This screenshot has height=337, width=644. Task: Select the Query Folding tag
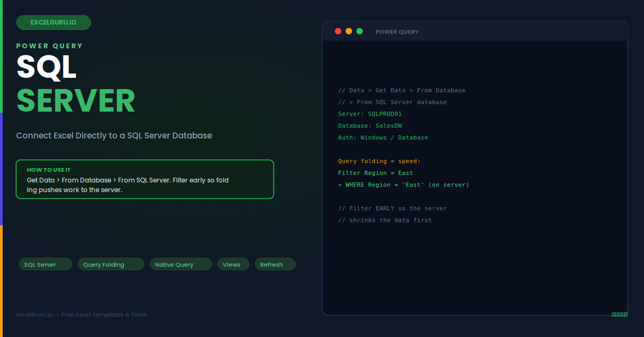[111, 264]
